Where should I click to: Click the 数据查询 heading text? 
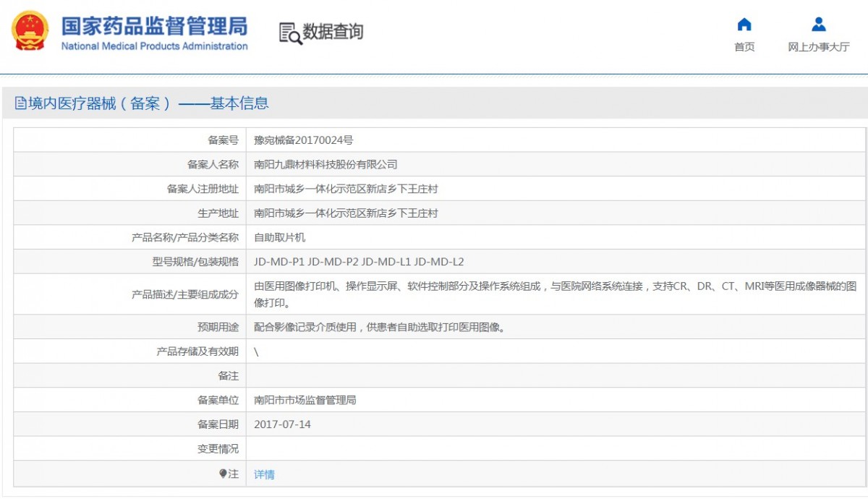(x=333, y=32)
